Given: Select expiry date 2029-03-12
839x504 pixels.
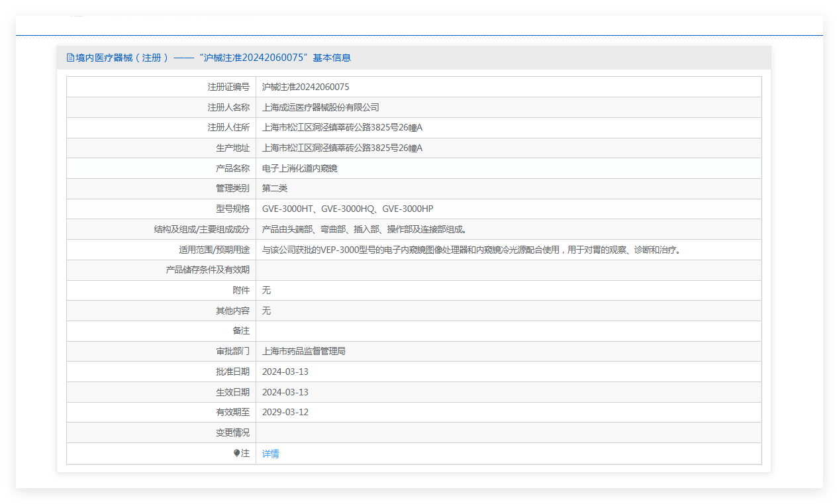Looking at the screenshot, I should pyautogui.click(x=285, y=412).
